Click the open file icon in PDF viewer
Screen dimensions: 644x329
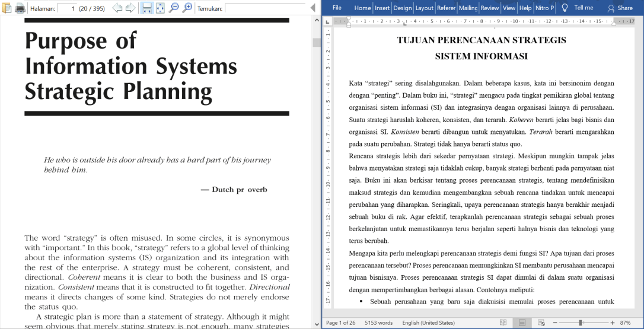7,8
